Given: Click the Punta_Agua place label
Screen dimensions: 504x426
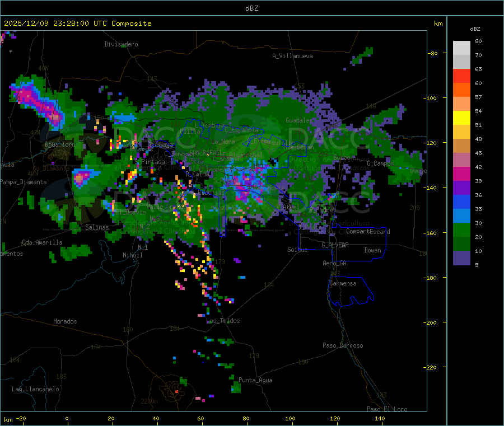Looking at the screenshot, I should (x=255, y=380).
